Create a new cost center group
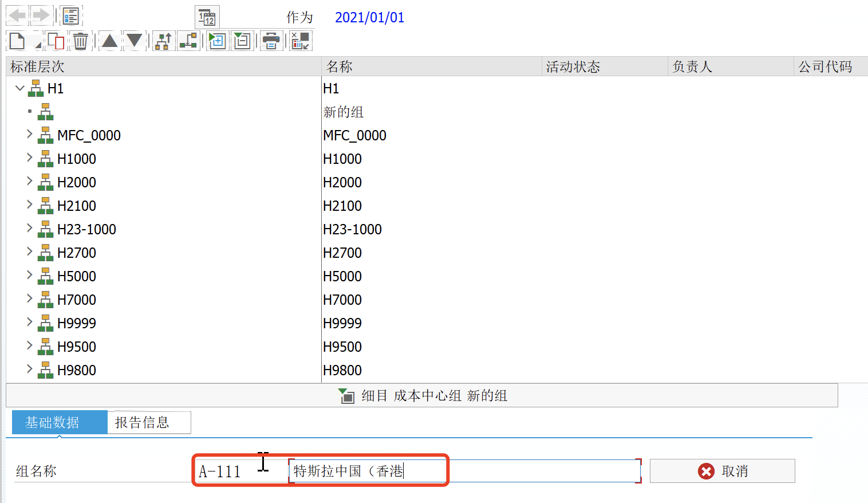The width and height of the screenshot is (868, 503). click(17, 41)
